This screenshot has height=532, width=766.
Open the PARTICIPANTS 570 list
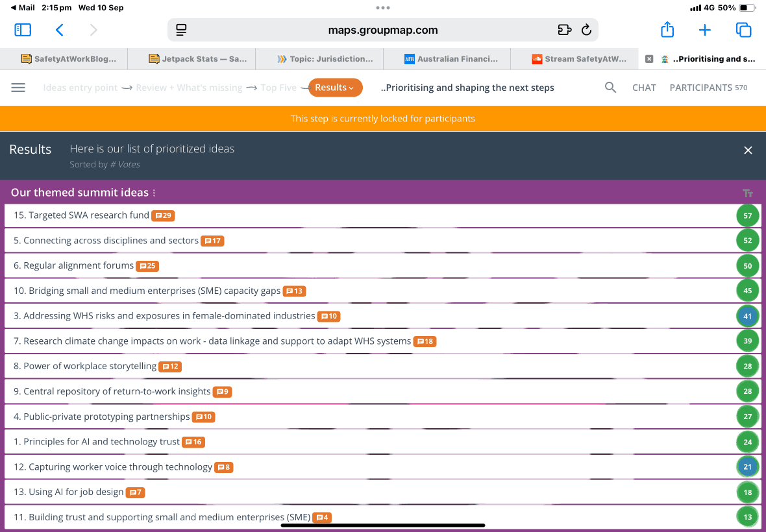click(x=708, y=88)
